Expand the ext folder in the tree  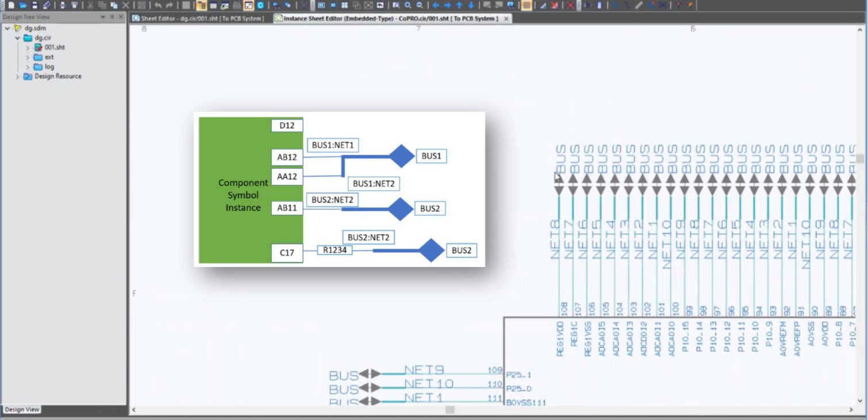pyautogui.click(x=28, y=57)
